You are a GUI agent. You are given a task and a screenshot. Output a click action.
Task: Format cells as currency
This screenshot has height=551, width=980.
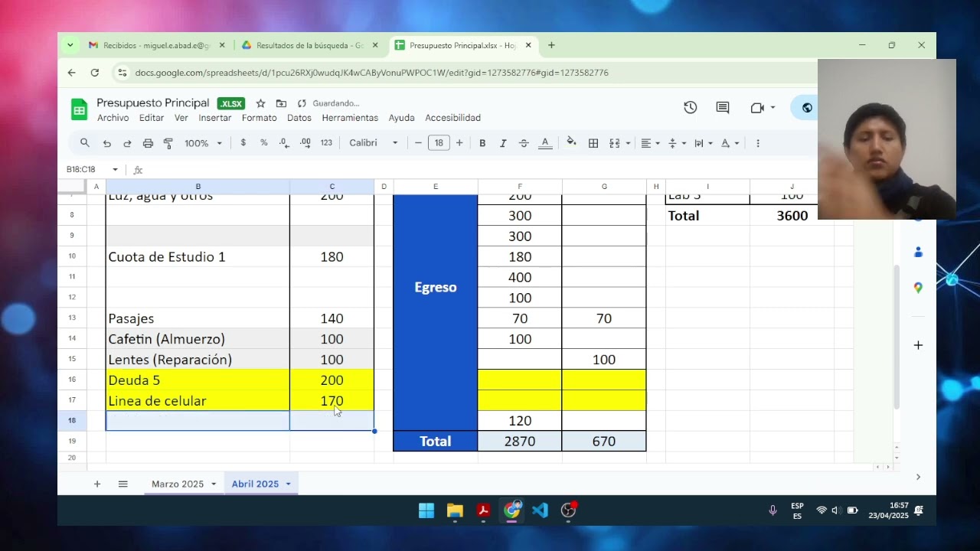point(243,143)
